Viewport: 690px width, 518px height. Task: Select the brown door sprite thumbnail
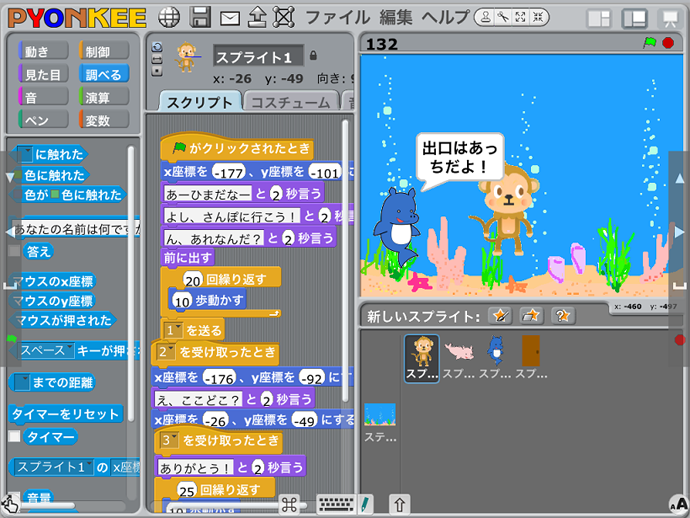click(x=531, y=358)
